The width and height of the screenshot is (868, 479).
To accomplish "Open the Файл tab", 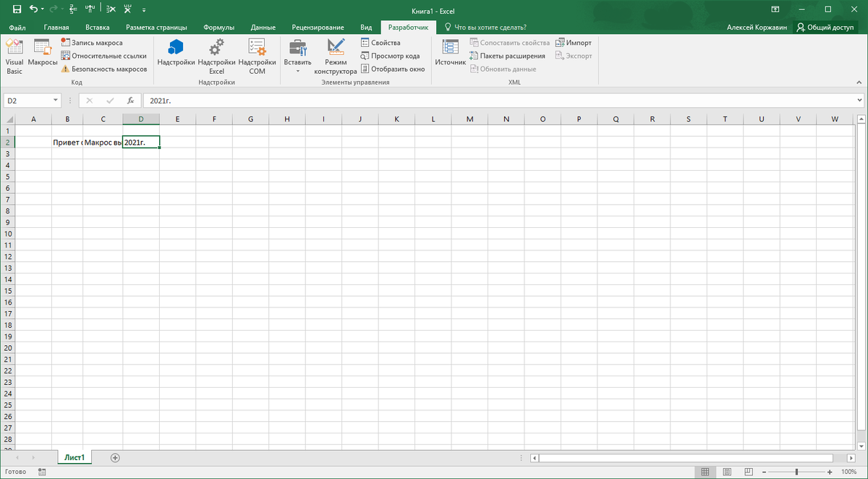I will 17,27.
